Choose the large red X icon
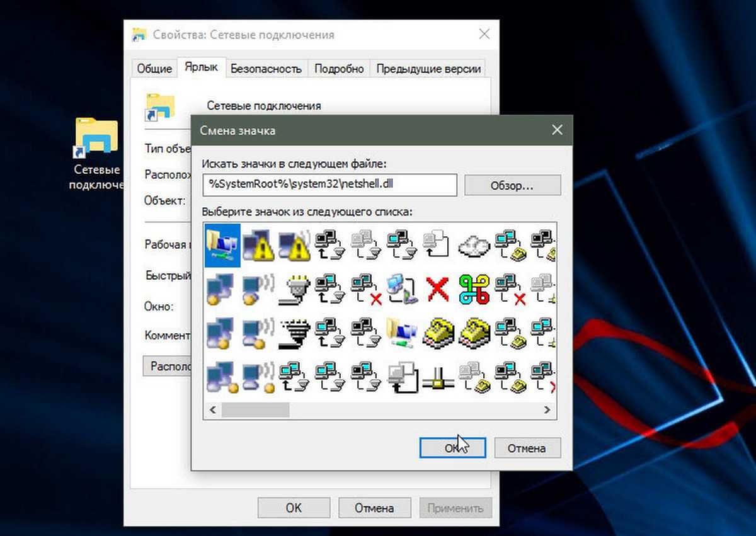756x536 pixels. point(438,289)
